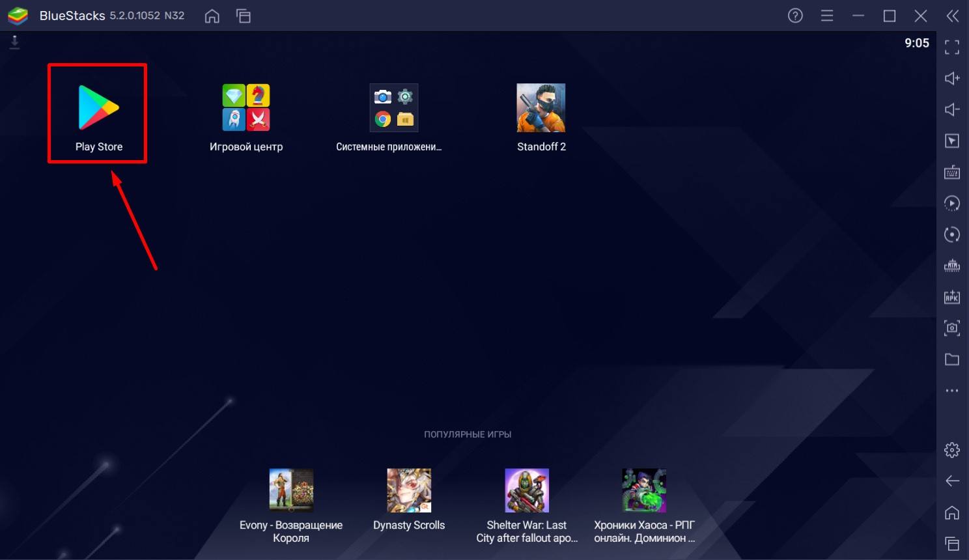Image resolution: width=969 pixels, height=560 pixels.
Task: Click the ПОПУЛЯРНЫЕ ИГРЫ heading
Action: [468, 434]
